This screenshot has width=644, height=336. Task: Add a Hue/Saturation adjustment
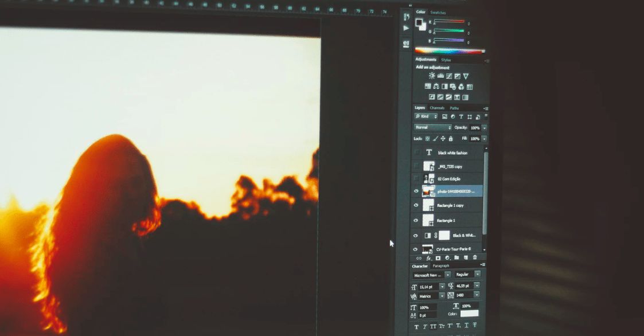(x=428, y=86)
